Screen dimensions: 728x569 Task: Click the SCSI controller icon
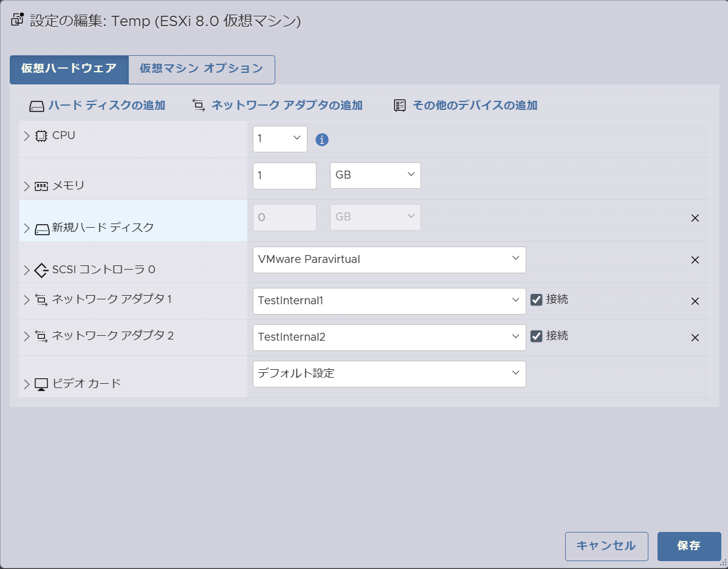click(41, 270)
